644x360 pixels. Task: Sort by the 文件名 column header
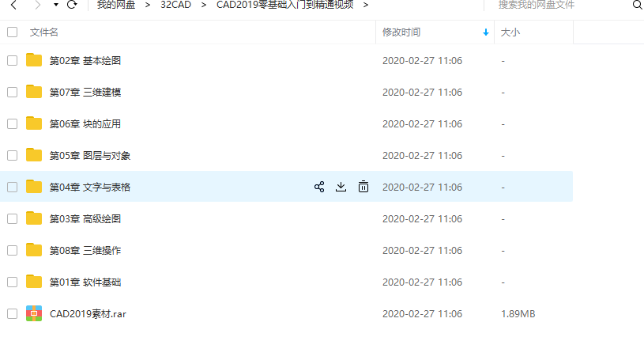44,32
